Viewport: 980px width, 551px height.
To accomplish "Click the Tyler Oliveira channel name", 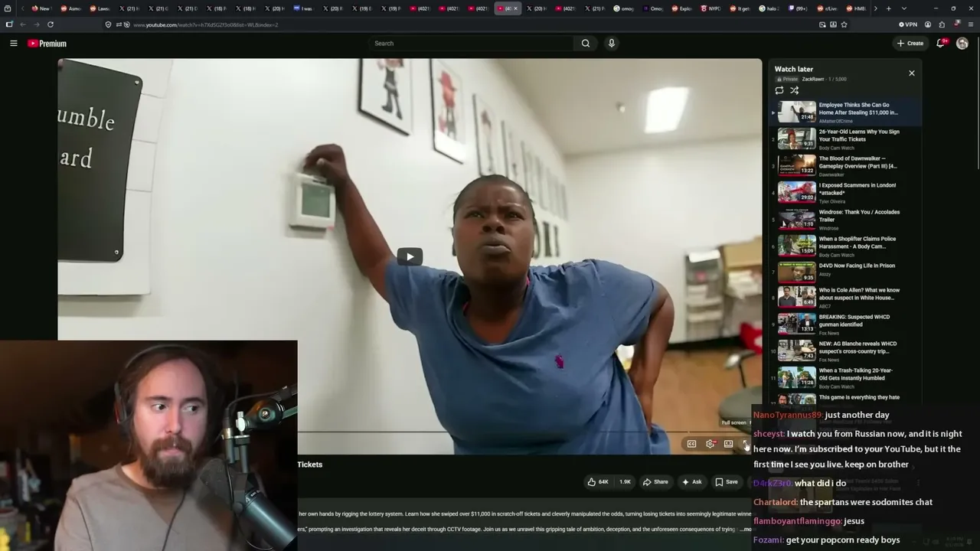I will (834, 201).
